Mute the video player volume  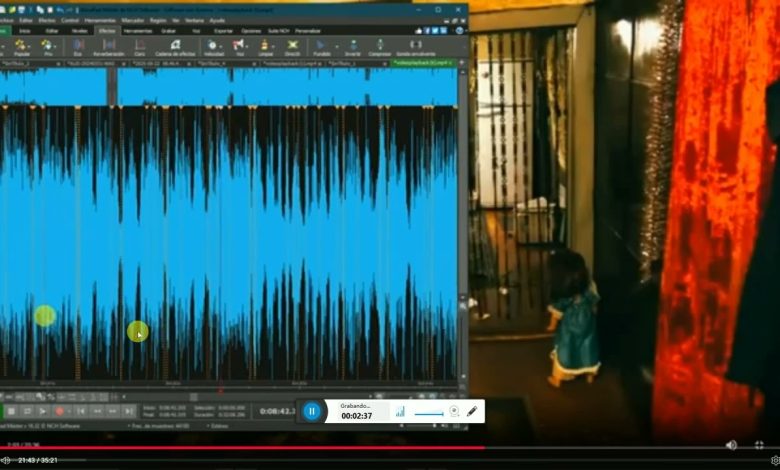[731, 445]
